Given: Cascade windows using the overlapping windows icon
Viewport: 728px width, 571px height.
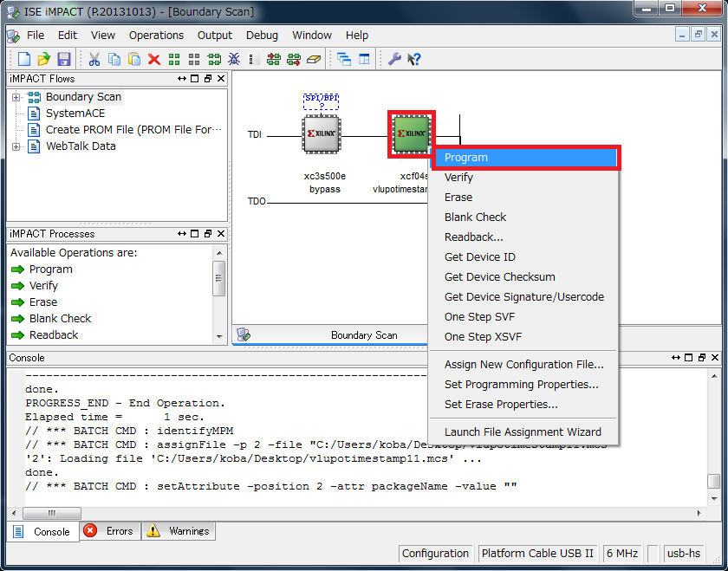Looking at the screenshot, I should click(344, 59).
